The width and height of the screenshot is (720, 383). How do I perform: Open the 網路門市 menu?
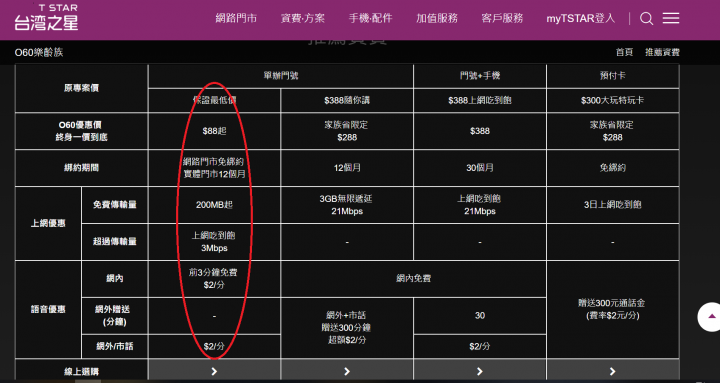point(236,18)
